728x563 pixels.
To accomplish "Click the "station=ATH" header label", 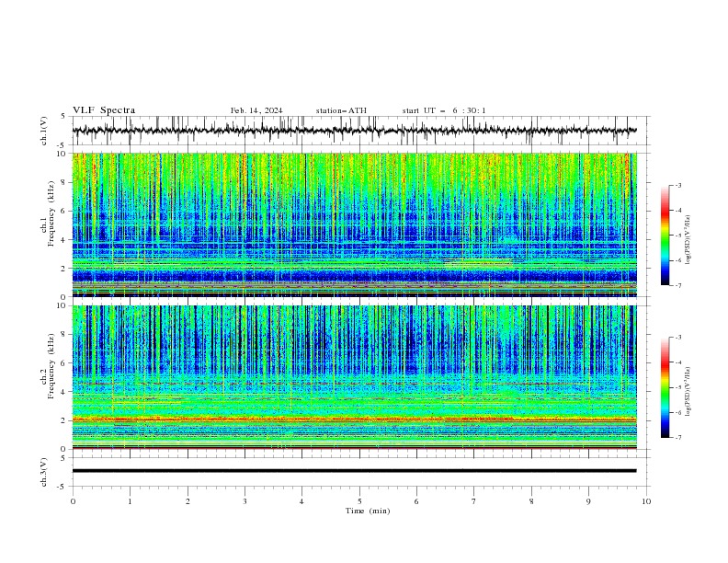I will click(x=341, y=110).
